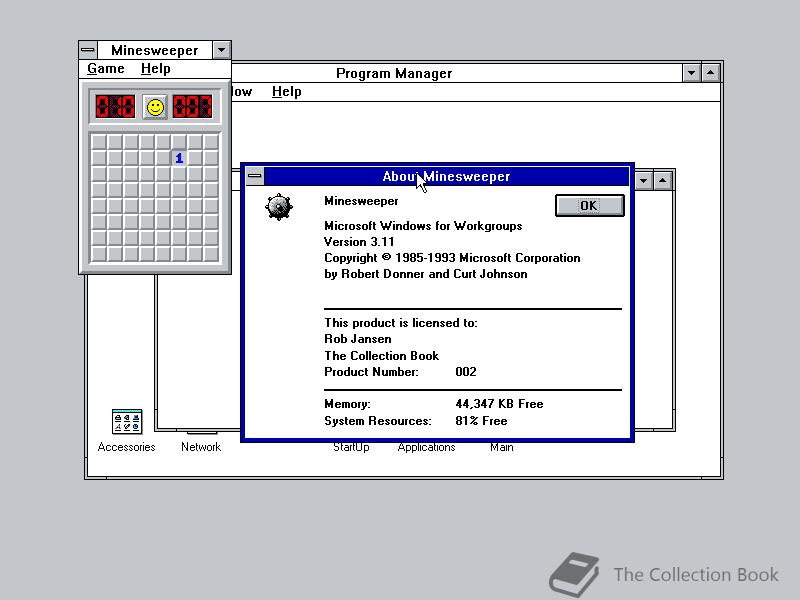Minimize the inner program group window
Image resolution: width=800 pixels, height=600 pixels.
643,181
